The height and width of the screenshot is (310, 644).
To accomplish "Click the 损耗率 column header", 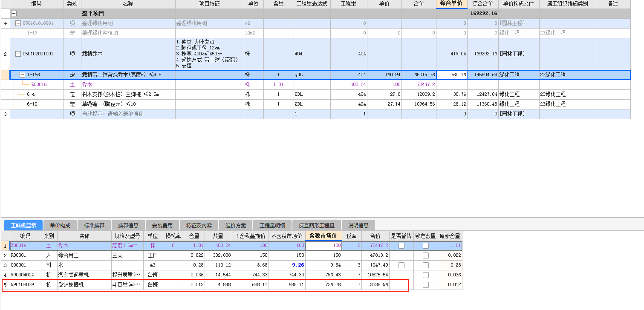I will (173, 236).
